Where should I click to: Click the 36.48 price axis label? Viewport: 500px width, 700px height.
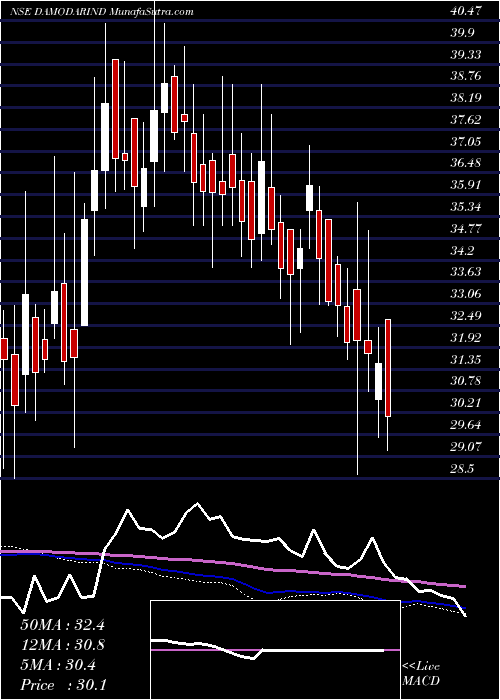click(466, 163)
